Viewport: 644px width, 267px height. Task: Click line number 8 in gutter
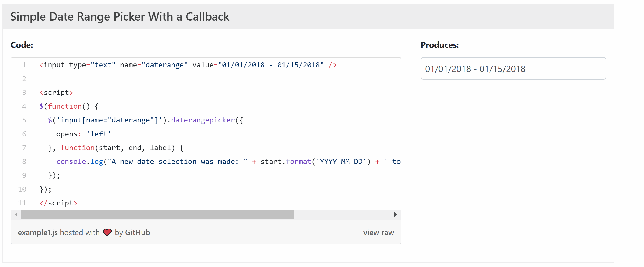24,162
